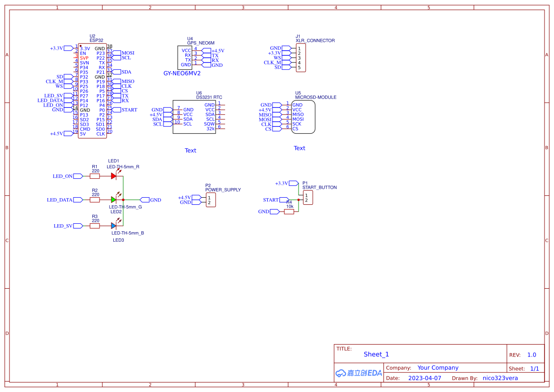Click the Sheet_1 title text
Viewport: 554px width, 392px height.
[376, 354]
